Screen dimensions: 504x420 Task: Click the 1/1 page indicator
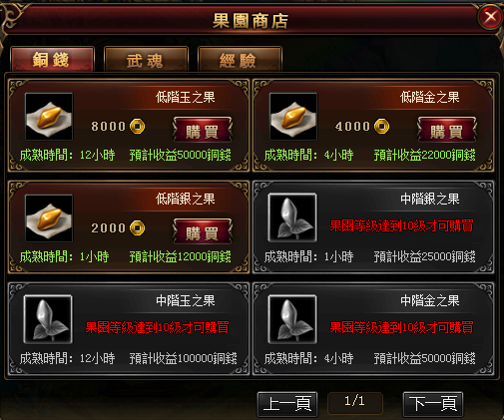355,402
